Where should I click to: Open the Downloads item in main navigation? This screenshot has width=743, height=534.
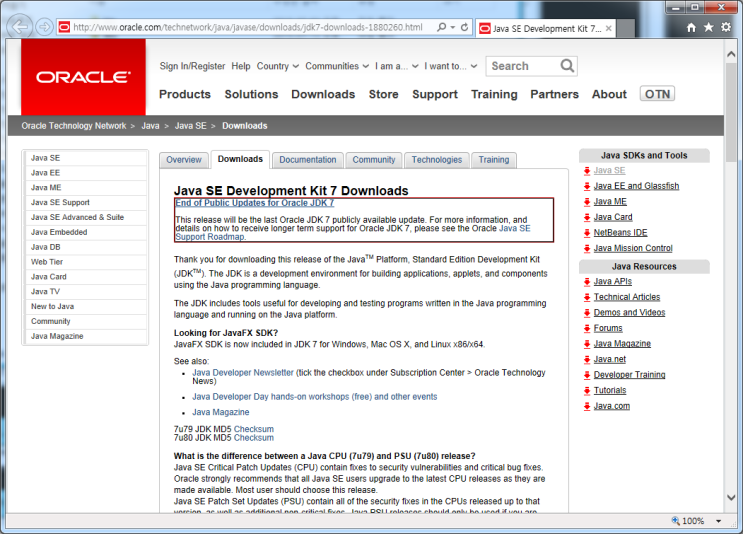(x=323, y=94)
